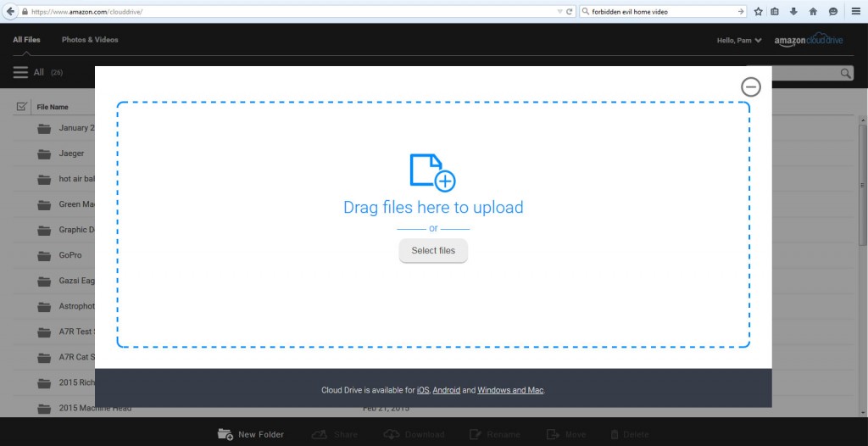Follow the Android app link

(x=446, y=390)
